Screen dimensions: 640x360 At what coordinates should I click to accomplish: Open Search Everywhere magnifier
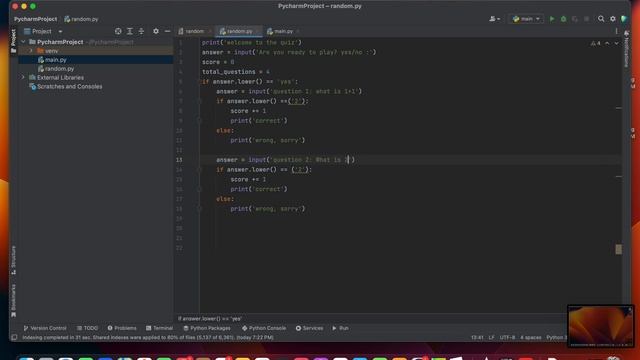[x=601, y=19]
